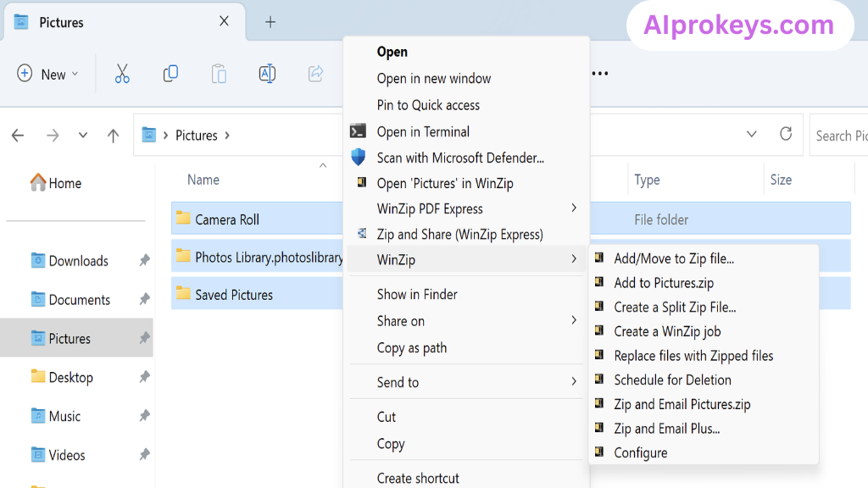
Task: Choose Open in new window
Action: point(433,79)
